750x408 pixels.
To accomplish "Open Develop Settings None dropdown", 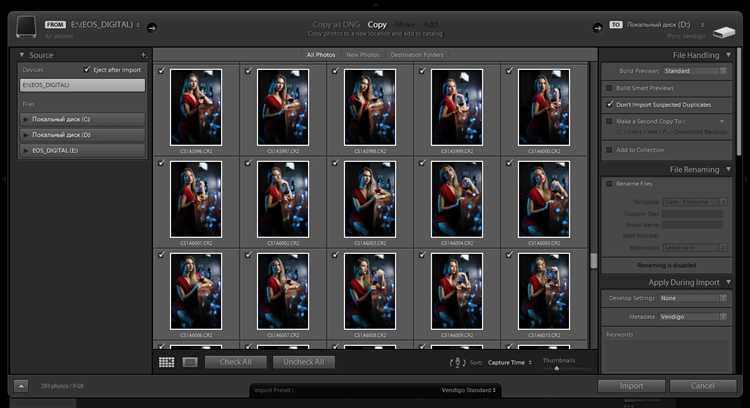I will point(693,298).
